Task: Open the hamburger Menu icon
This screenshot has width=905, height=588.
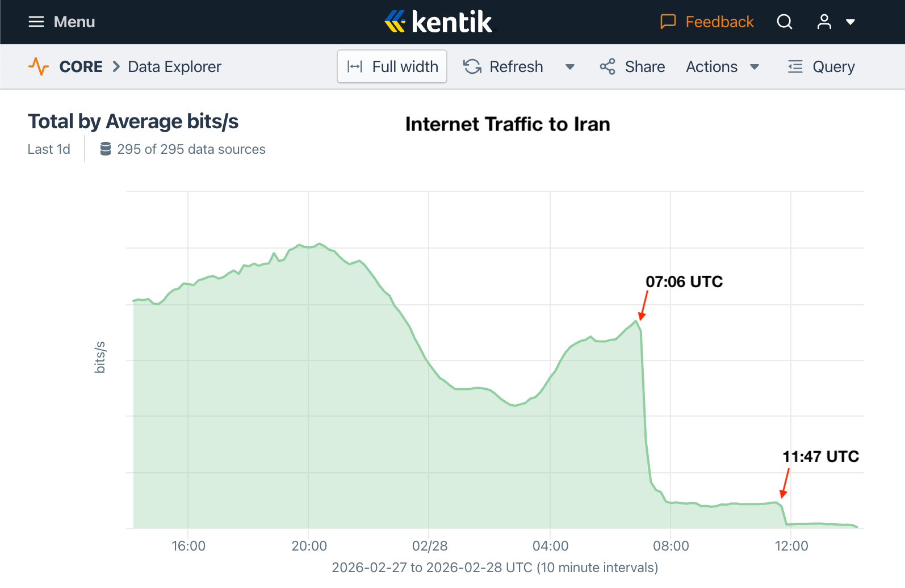Action: click(36, 22)
